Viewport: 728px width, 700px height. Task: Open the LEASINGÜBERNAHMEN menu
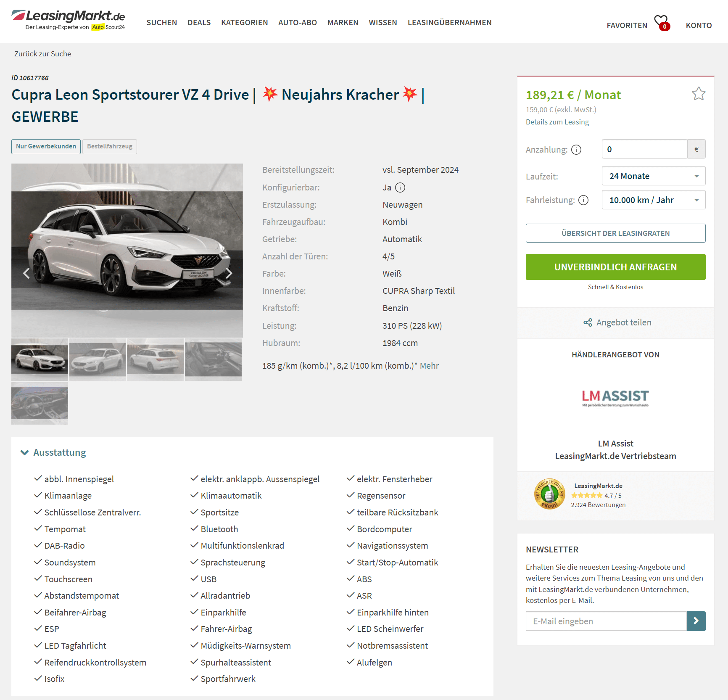point(450,23)
